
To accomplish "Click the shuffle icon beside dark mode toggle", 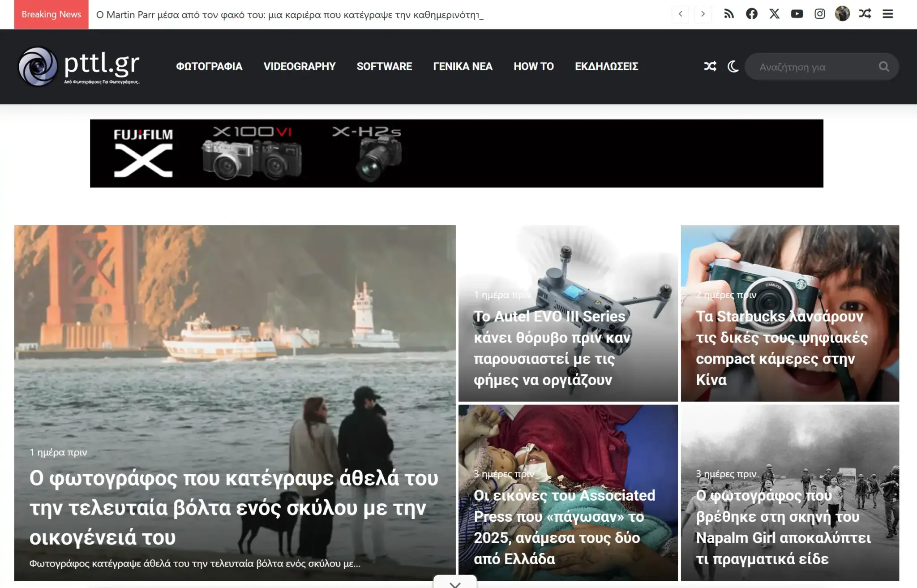I will pos(710,67).
